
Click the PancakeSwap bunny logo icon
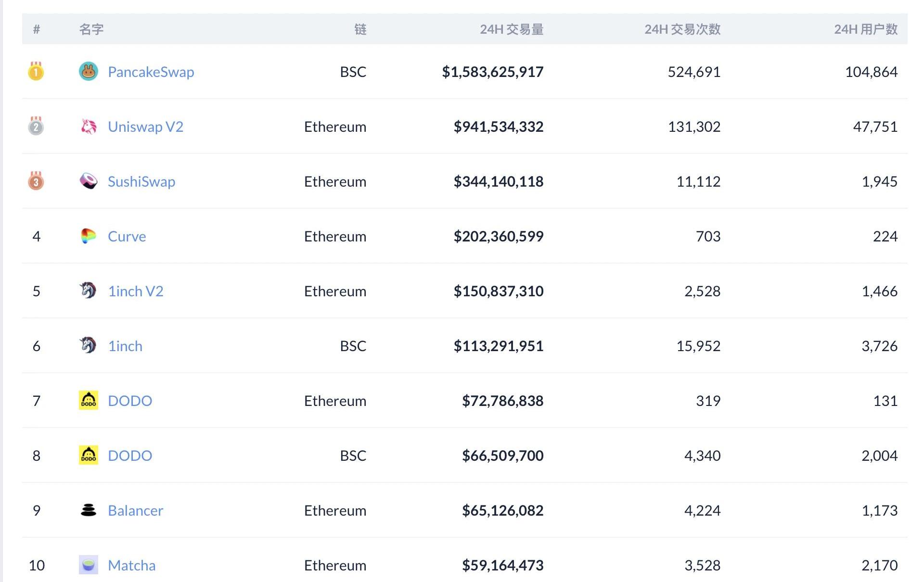click(89, 72)
